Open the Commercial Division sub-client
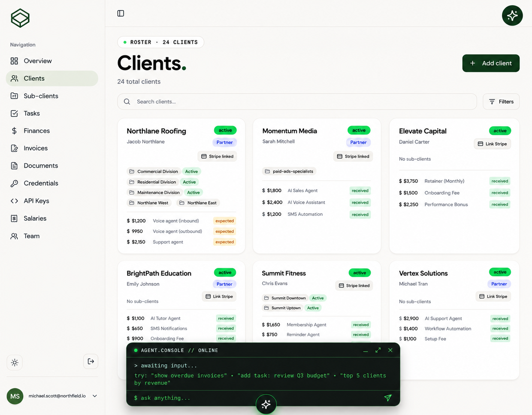The width and height of the screenshot is (532, 415). tap(154, 172)
